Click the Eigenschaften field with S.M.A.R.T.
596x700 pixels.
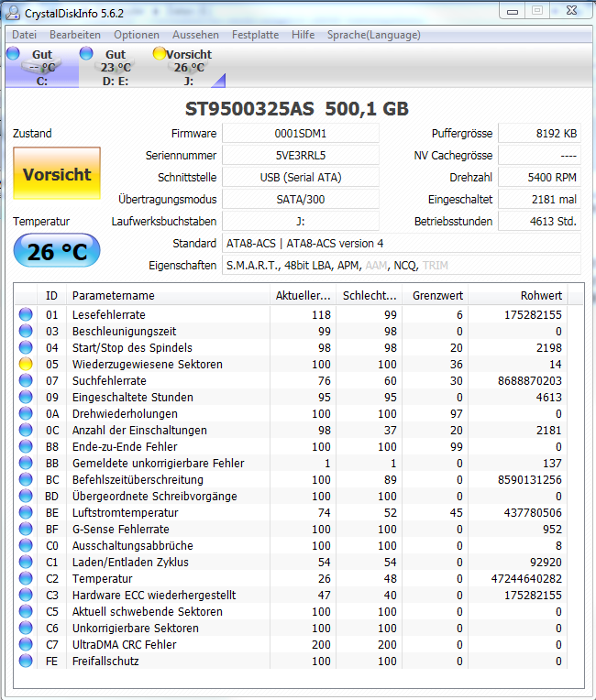click(x=402, y=265)
